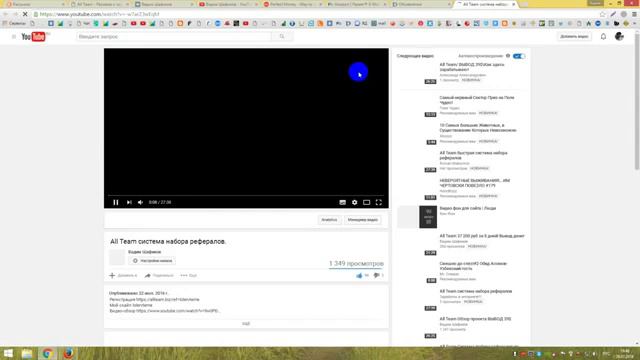Switch to theater mode view
Screen dimensions: 640x360
367,202
